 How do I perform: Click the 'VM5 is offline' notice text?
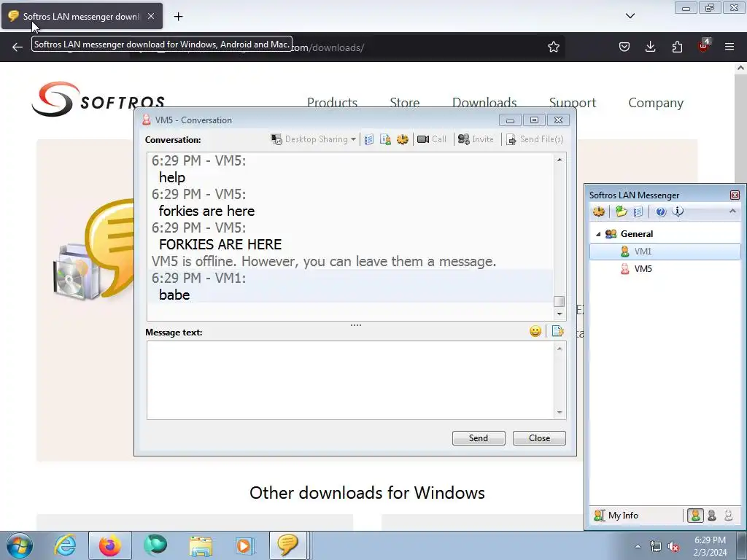[x=323, y=262]
